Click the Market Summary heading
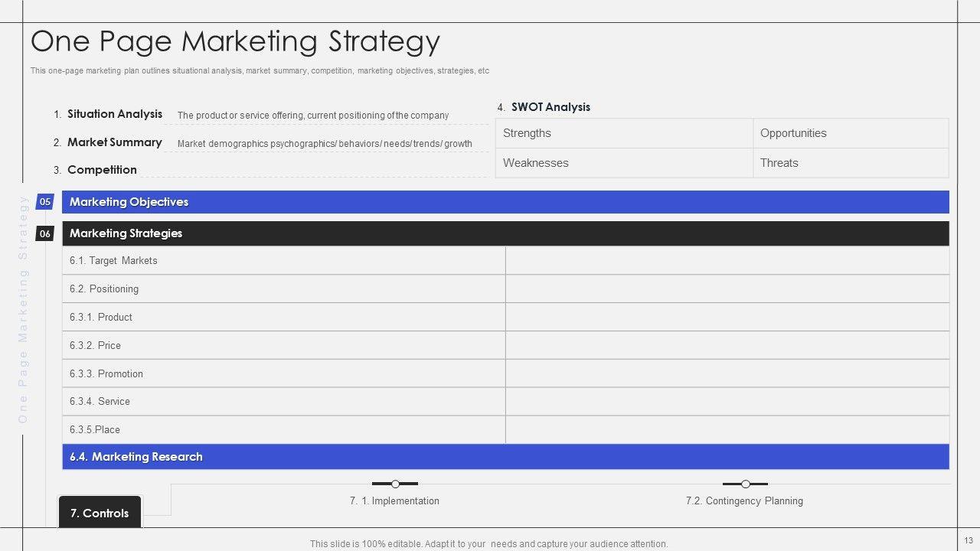 (x=114, y=142)
